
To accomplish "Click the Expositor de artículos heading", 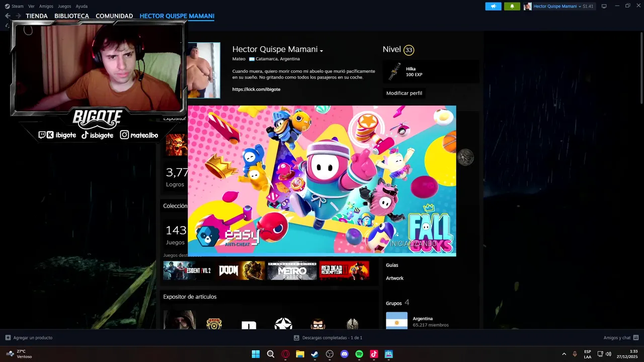I will pos(190,297).
